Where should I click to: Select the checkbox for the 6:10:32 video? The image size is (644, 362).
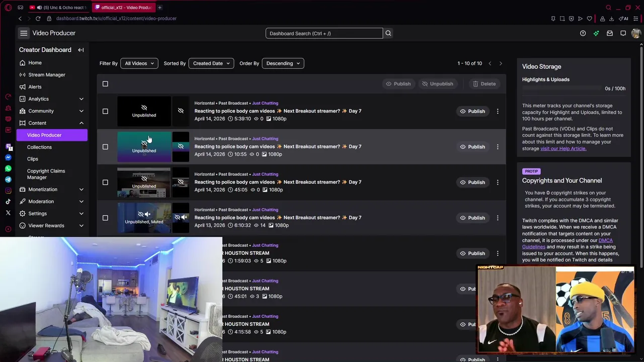(105, 218)
